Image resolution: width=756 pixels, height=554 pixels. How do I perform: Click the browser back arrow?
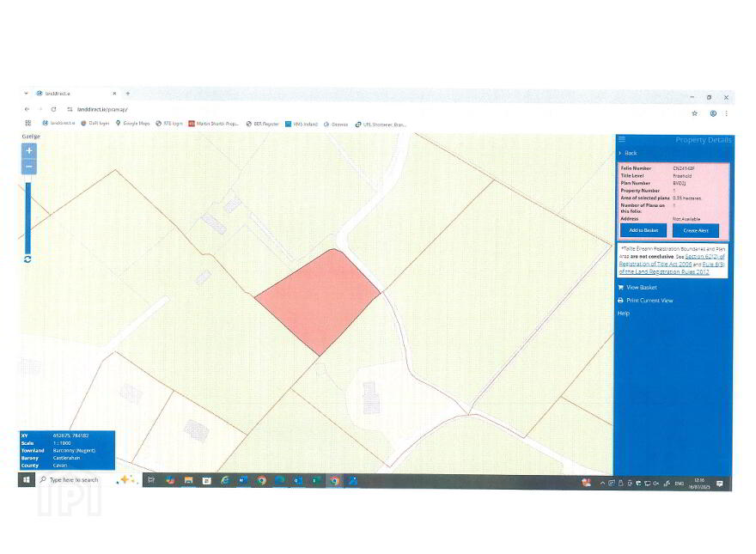(x=27, y=109)
